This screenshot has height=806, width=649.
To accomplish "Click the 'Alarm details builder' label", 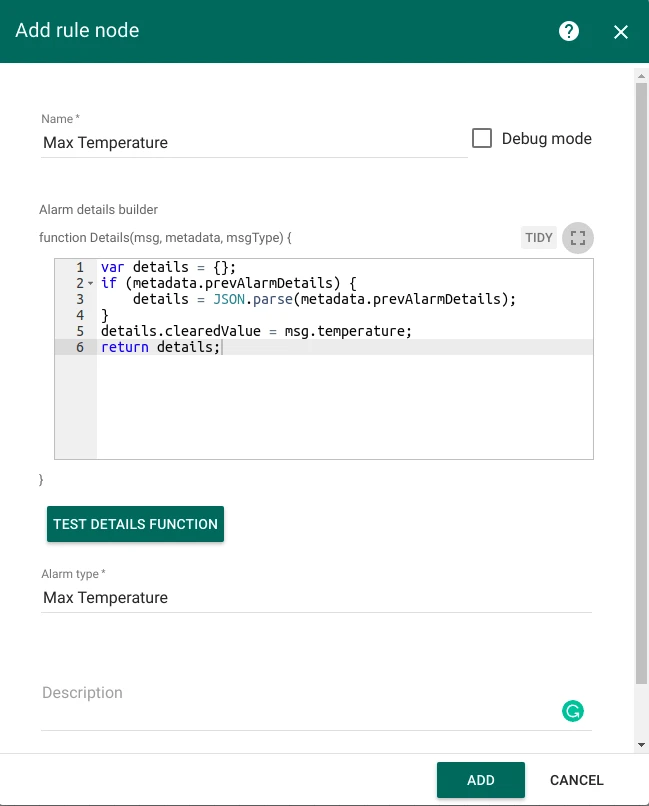I will tap(98, 210).
